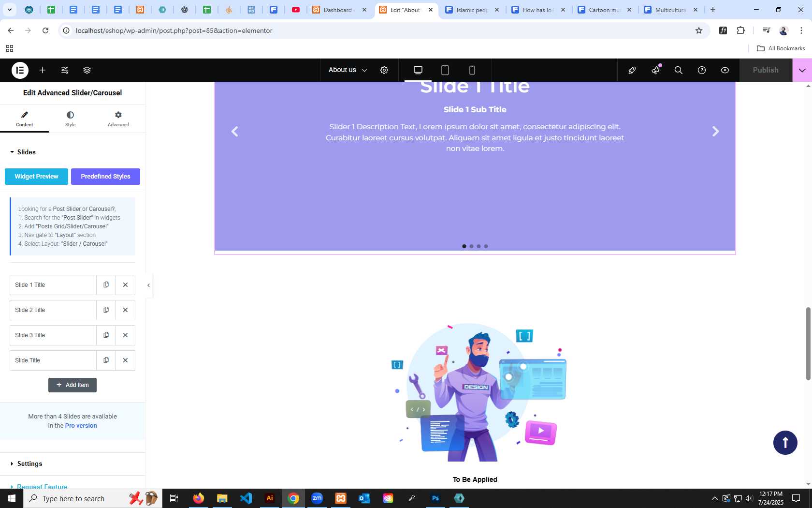Expand the Slide 1 Title item
Screen dimensions: 812x508
tap(53, 285)
